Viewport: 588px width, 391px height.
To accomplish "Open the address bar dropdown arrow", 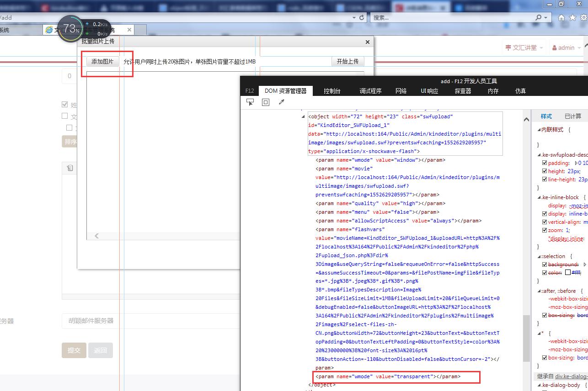I will coord(354,17).
